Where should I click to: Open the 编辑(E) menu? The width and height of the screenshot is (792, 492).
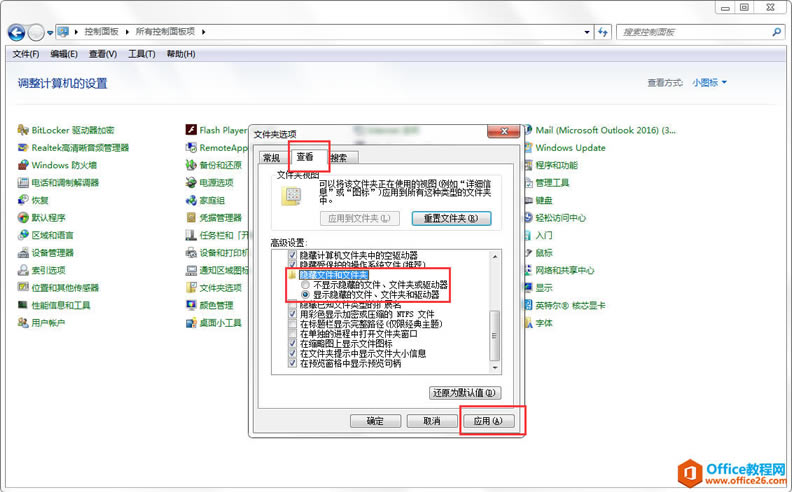point(64,54)
